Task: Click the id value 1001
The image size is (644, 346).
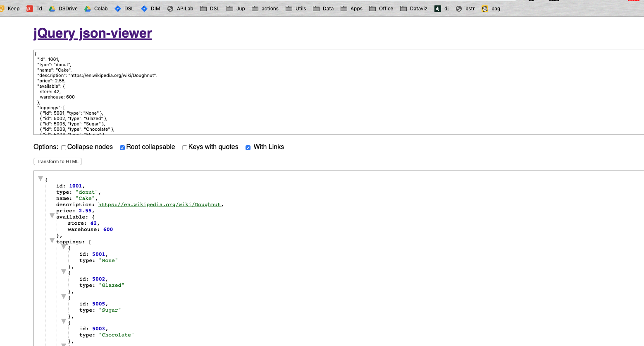Action: [x=75, y=186]
